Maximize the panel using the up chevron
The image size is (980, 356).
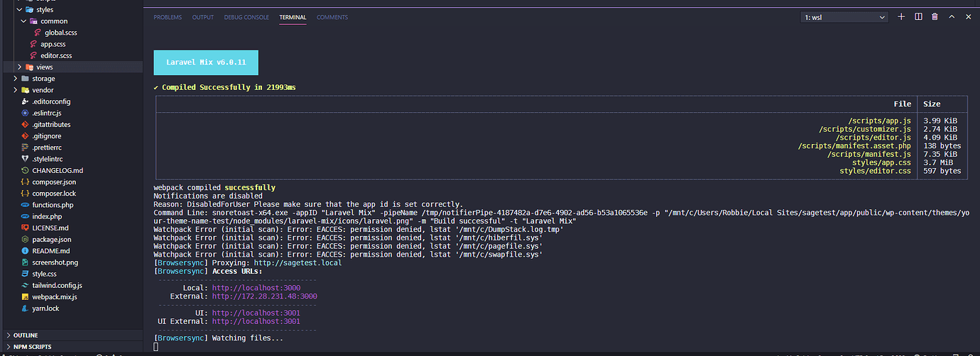click(952, 17)
